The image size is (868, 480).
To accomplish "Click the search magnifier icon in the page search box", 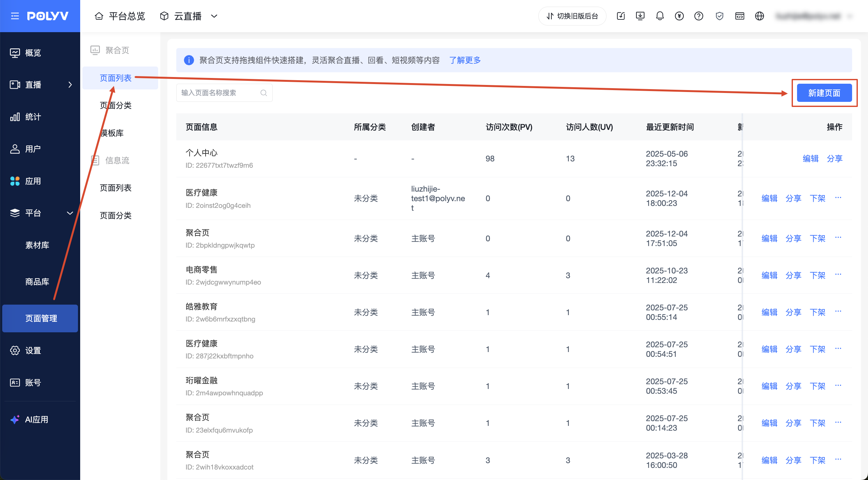I will [x=263, y=93].
